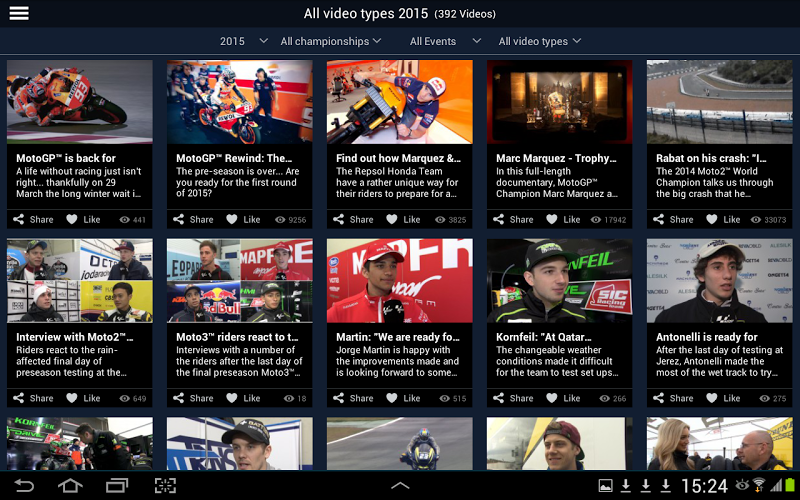Viewport: 800px width, 500px height.
Task: Open the recent apps button
Action: 117,485
